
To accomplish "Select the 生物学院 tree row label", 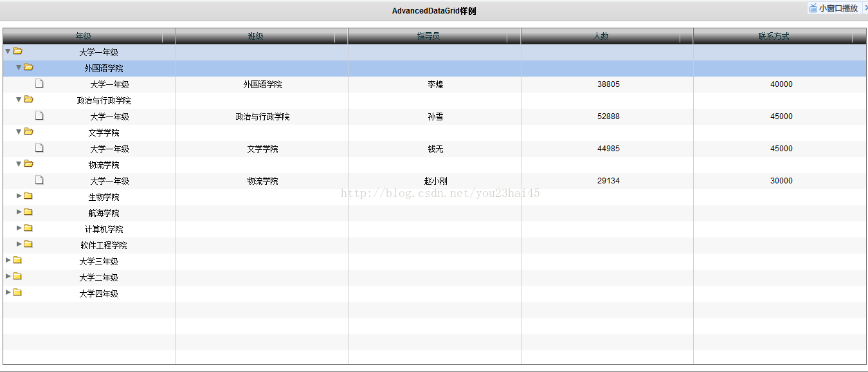I will [104, 197].
